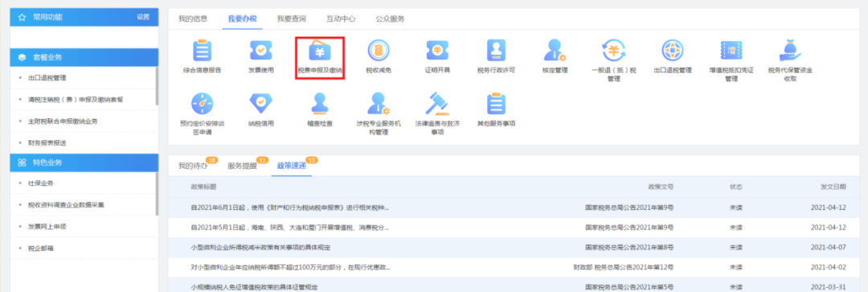Image resolution: width=868 pixels, height=292 pixels.
Task: Click 国家税务总局公告2021年第8号 cell
Action: pyautogui.click(x=628, y=247)
